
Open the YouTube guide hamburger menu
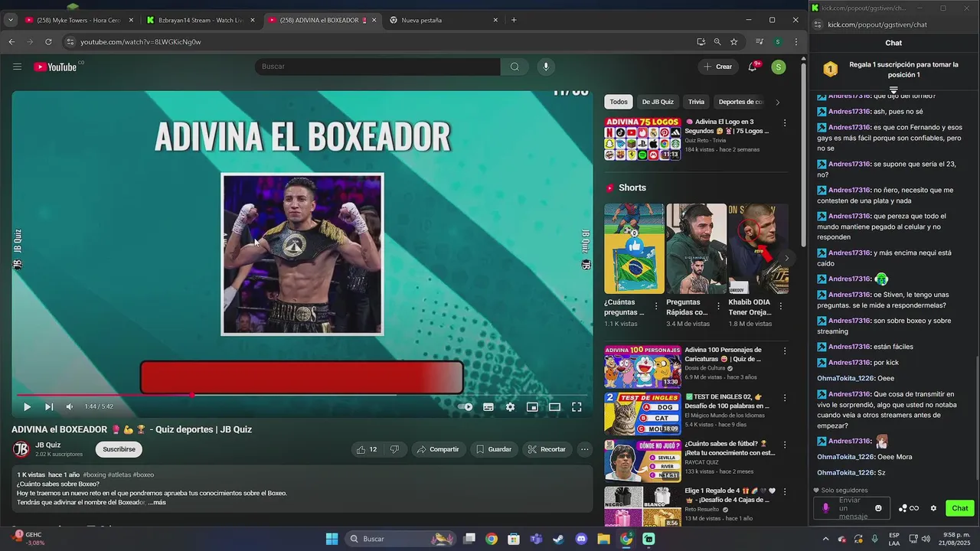[x=17, y=67]
